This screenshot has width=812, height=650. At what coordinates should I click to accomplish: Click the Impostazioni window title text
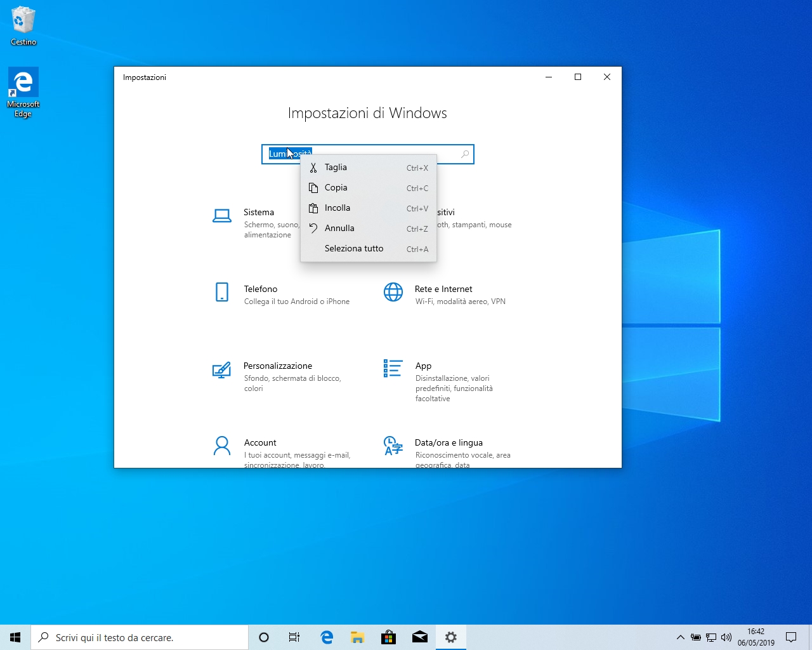[145, 77]
